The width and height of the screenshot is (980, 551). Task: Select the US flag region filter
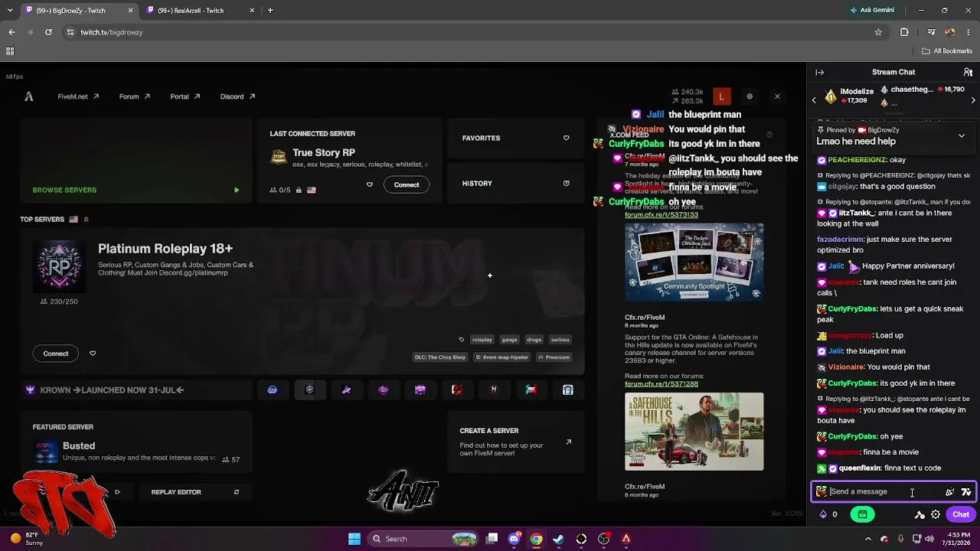click(73, 220)
